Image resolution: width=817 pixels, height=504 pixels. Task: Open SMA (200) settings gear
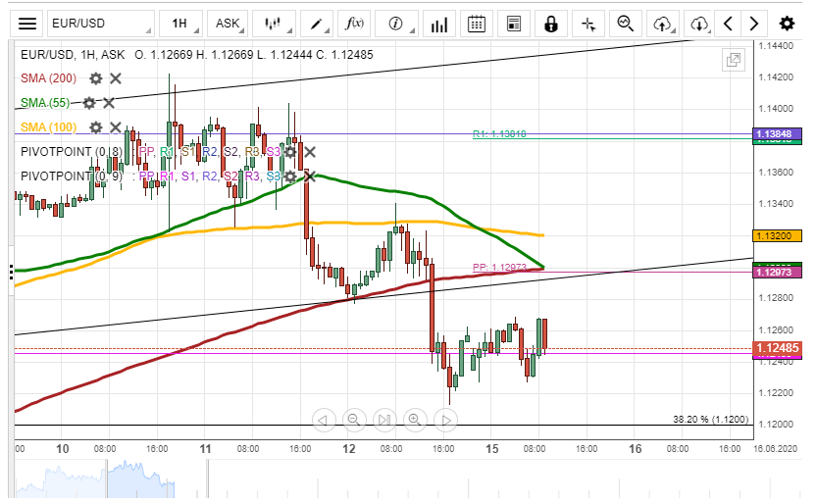(96, 78)
